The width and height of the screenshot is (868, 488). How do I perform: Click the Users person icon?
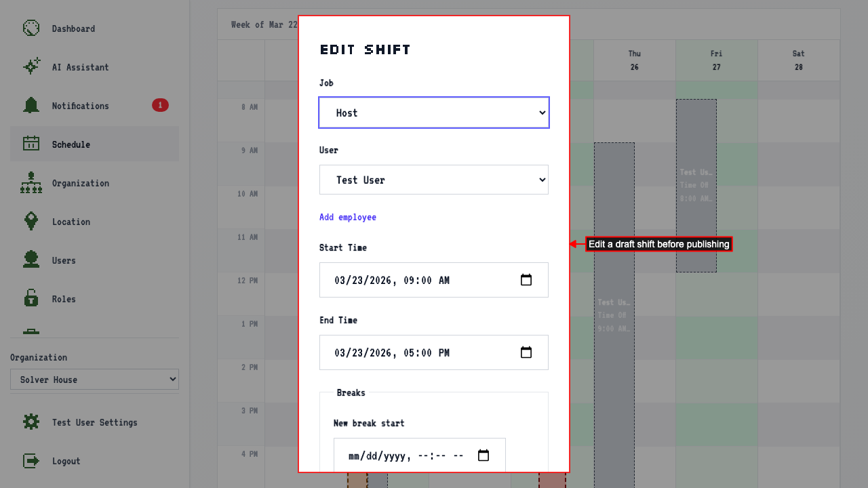pos(31,260)
